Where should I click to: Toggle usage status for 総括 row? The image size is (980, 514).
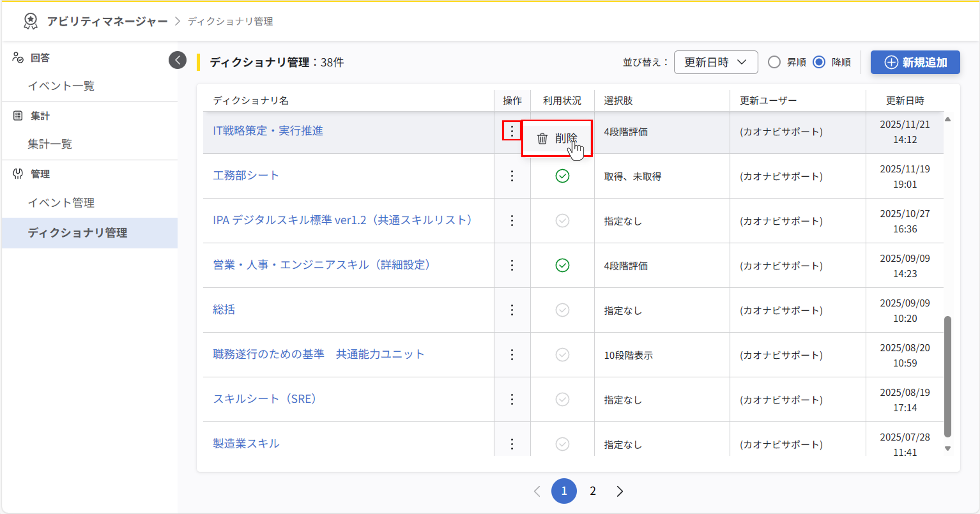click(562, 310)
